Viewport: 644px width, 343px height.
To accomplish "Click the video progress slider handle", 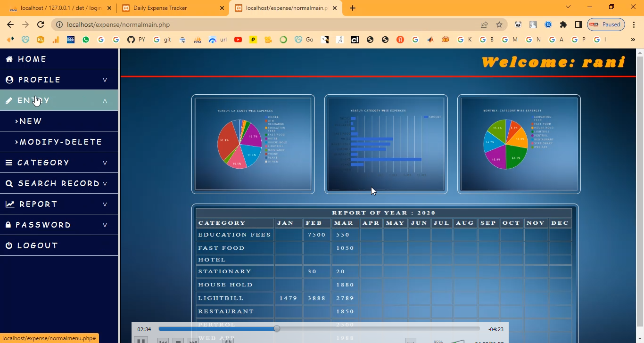I will tap(277, 329).
